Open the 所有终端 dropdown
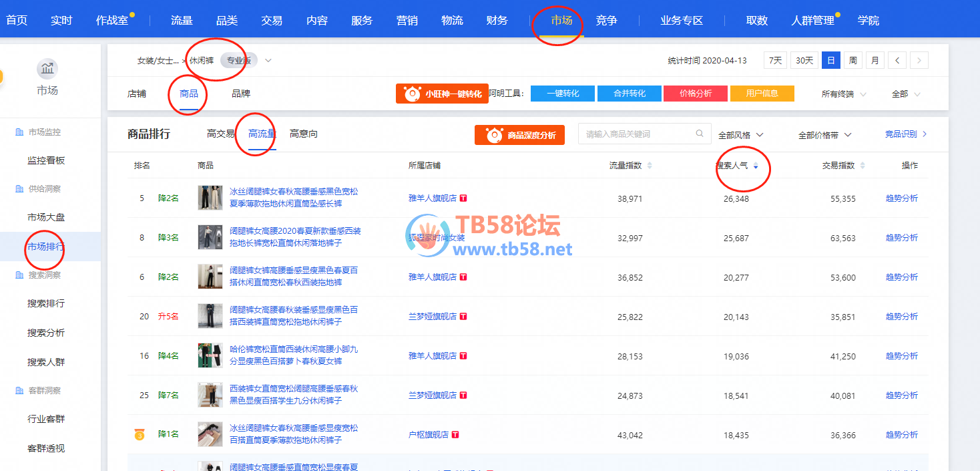The width and height of the screenshot is (980, 471). [844, 94]
